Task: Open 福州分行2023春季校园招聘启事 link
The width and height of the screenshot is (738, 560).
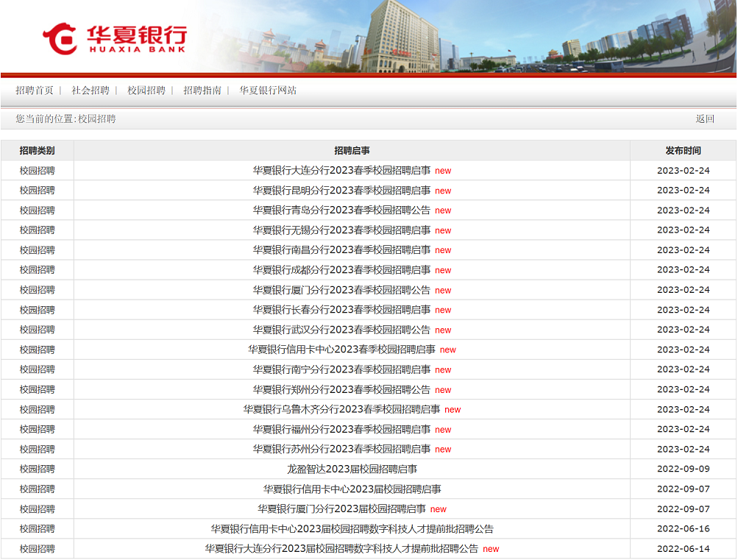Action: (341, 429)
